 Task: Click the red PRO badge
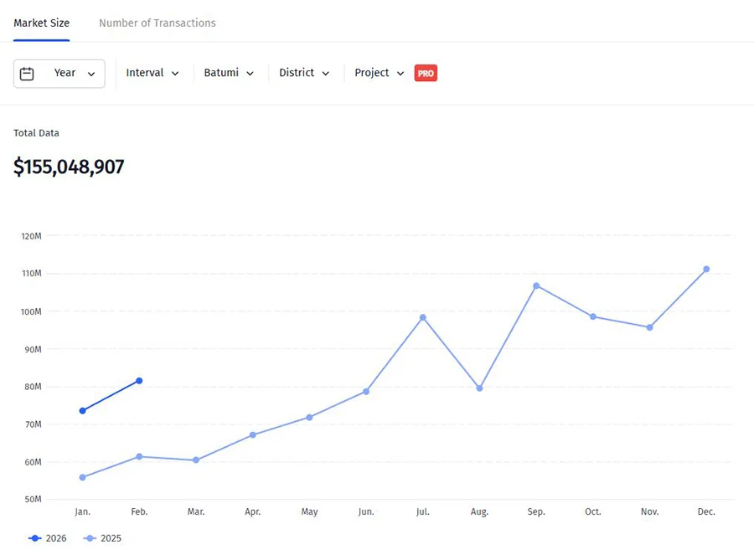click(426, 74)
